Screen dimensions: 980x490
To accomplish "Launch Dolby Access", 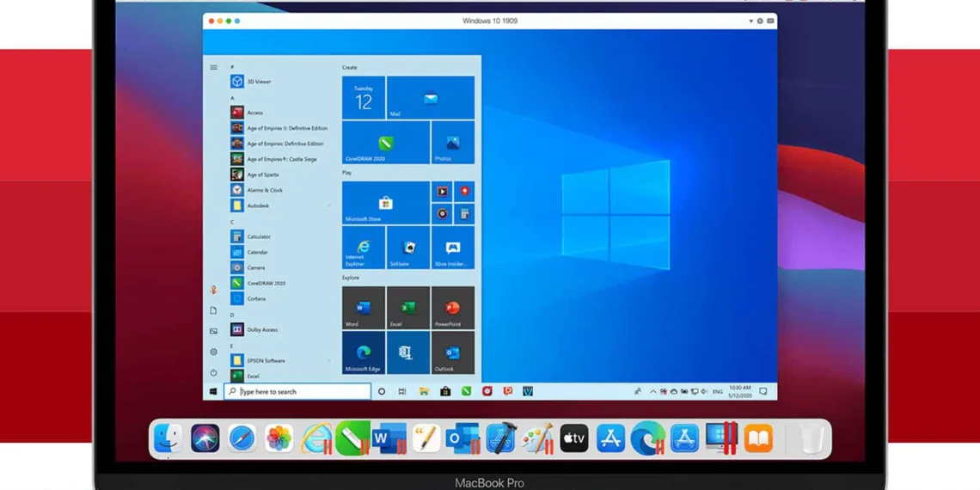I will coord(254,329).
